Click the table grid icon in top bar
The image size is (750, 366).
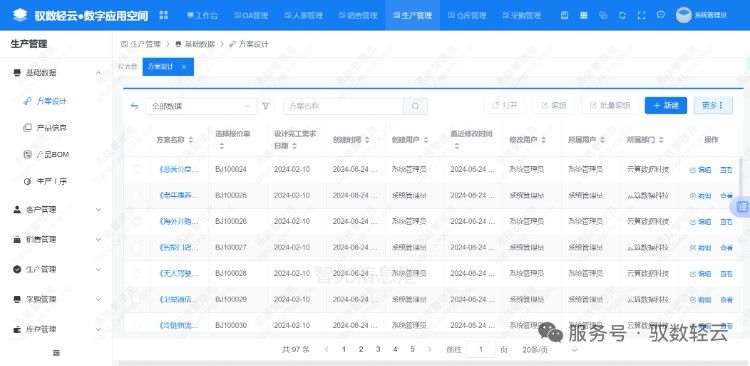click(584, 15)
